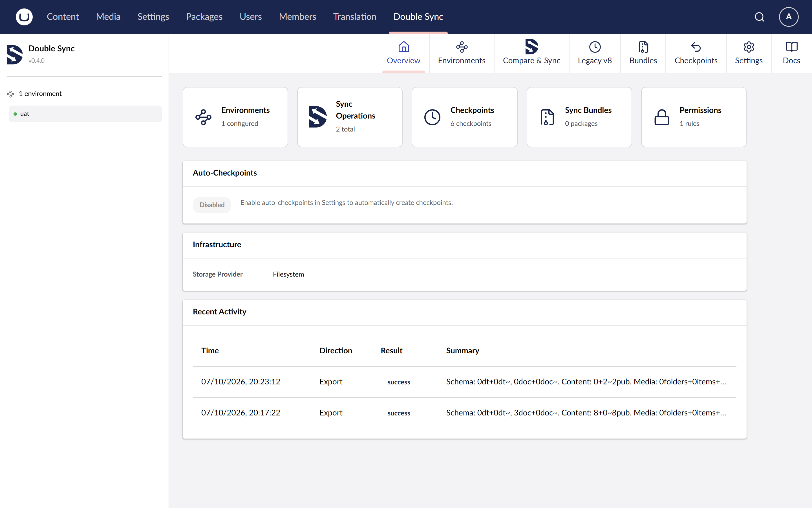Image resolution: width=812 pixels, height=508 pixels.
Task: Open the user avatar 'A' menu
Action: coord(789,17)
